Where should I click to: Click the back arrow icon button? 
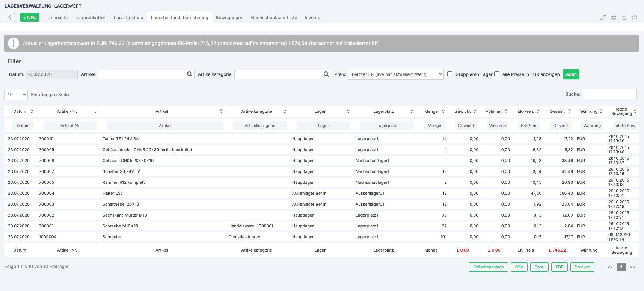(x=10, y=17)
